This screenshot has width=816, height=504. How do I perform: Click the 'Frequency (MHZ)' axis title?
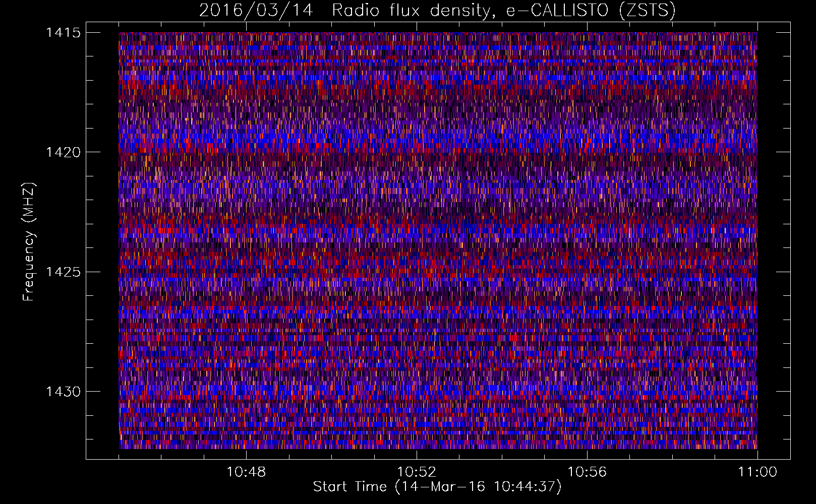point(29,242)
